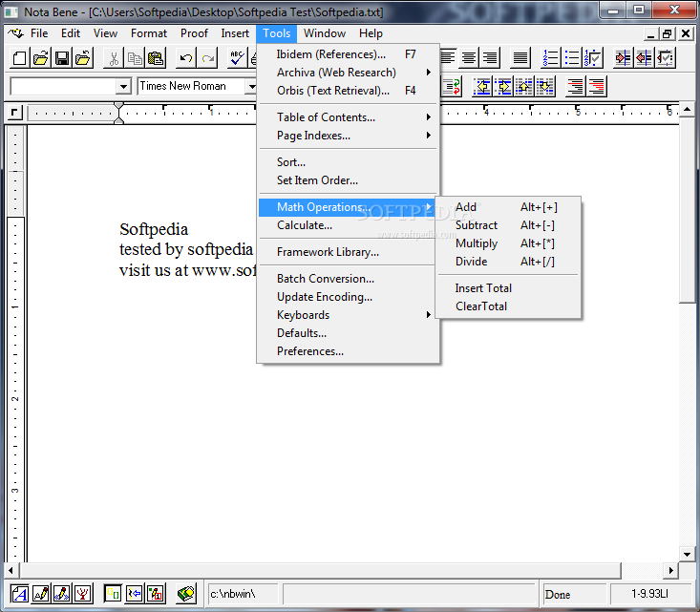
Task: Click the right align icon
Action: click(x=490, y=58)
